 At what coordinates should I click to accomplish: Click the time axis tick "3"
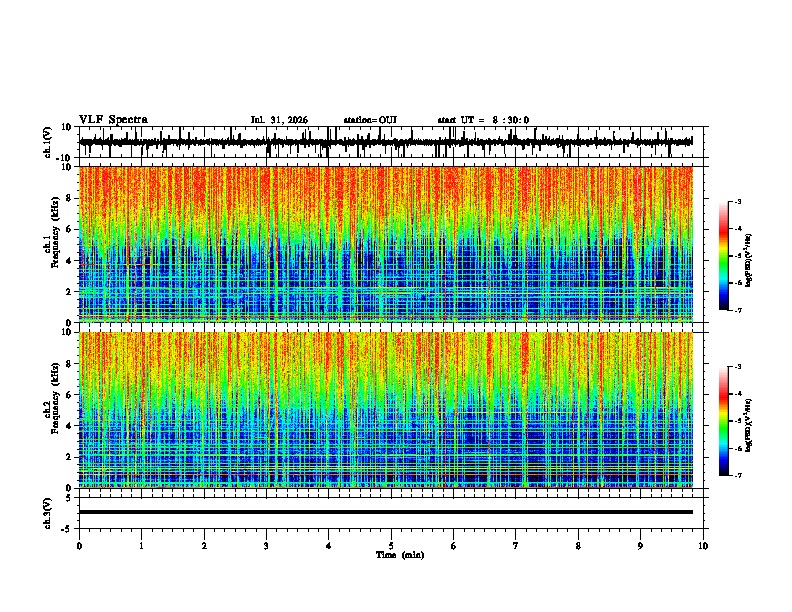point(266,546)
